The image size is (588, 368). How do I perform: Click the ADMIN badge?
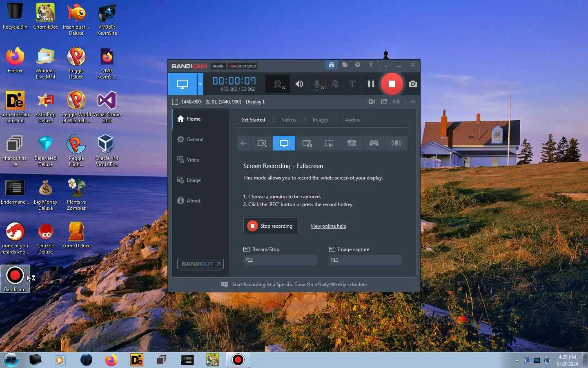click(218, 66)
